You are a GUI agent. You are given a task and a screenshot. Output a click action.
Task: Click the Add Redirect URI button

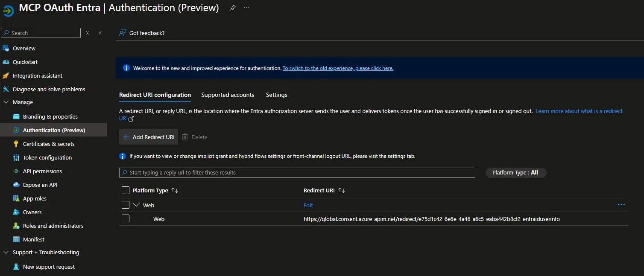tap(149, 137)
